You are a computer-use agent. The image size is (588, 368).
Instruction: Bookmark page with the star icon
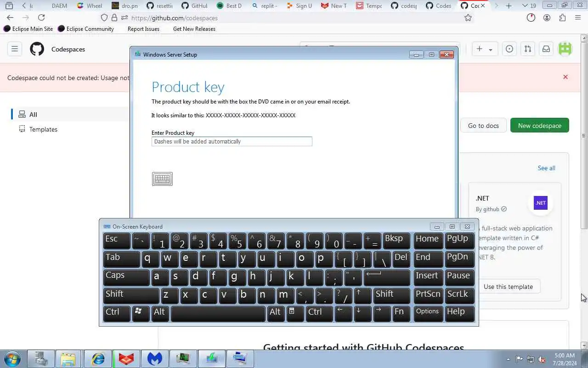[468, 17]
